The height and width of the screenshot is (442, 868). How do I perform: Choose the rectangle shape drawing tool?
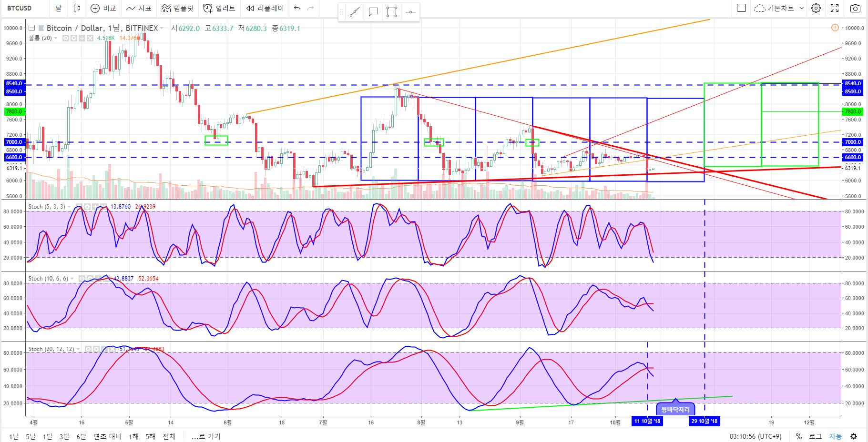pos(392,12)
